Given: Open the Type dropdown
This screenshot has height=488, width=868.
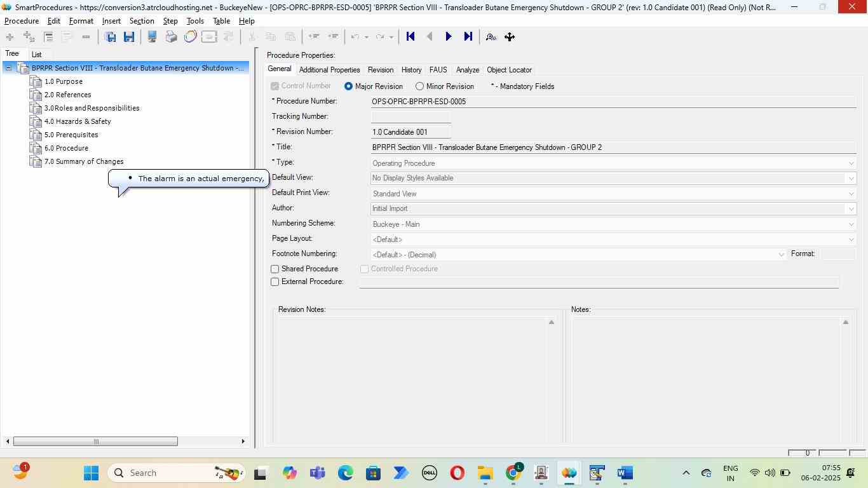Looking at the screenshot, I should tap(851, 163).
